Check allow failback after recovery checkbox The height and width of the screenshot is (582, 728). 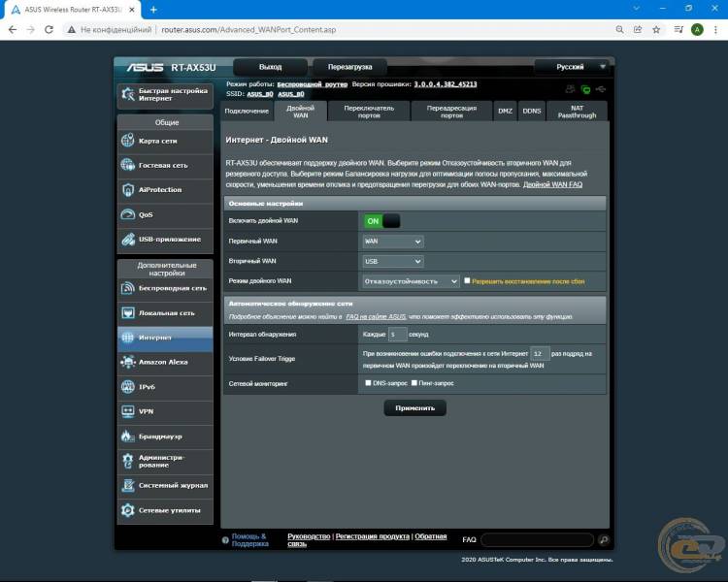467,280
